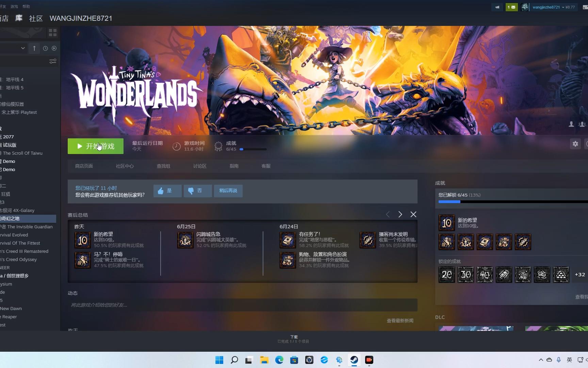Open the 购物、放置和角色扮演 achievement icon
588x368 pixels.
point(288,260)
